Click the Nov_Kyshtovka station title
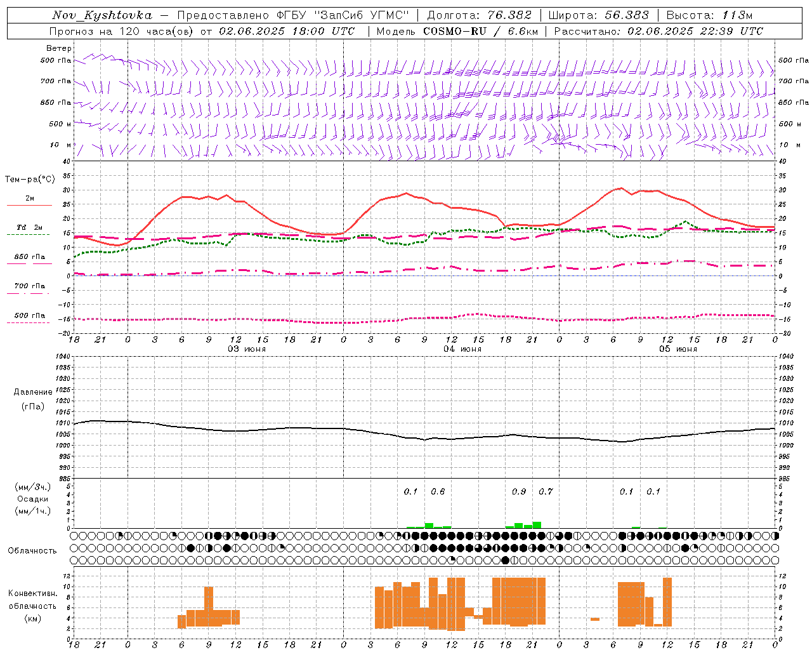 (101, 15)
